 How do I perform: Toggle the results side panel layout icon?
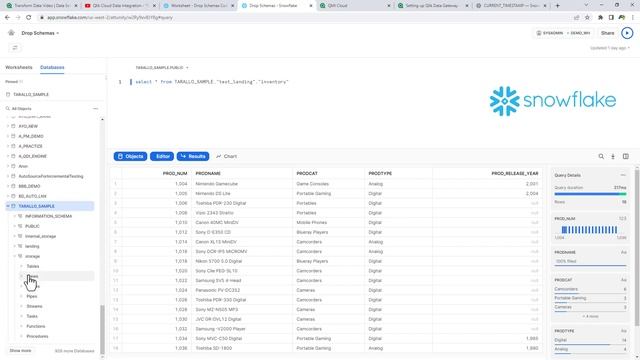pos(626,156)
